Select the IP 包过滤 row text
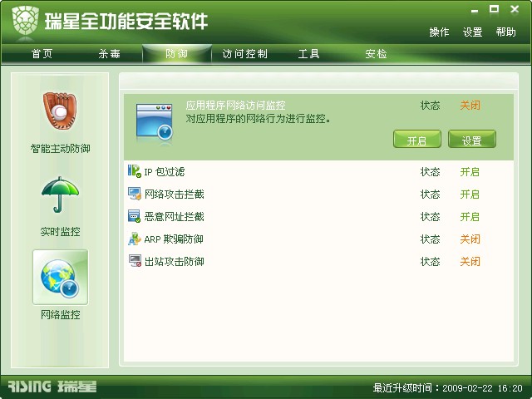The width and height of the screenshot is (532, 399). click(165, 172)
